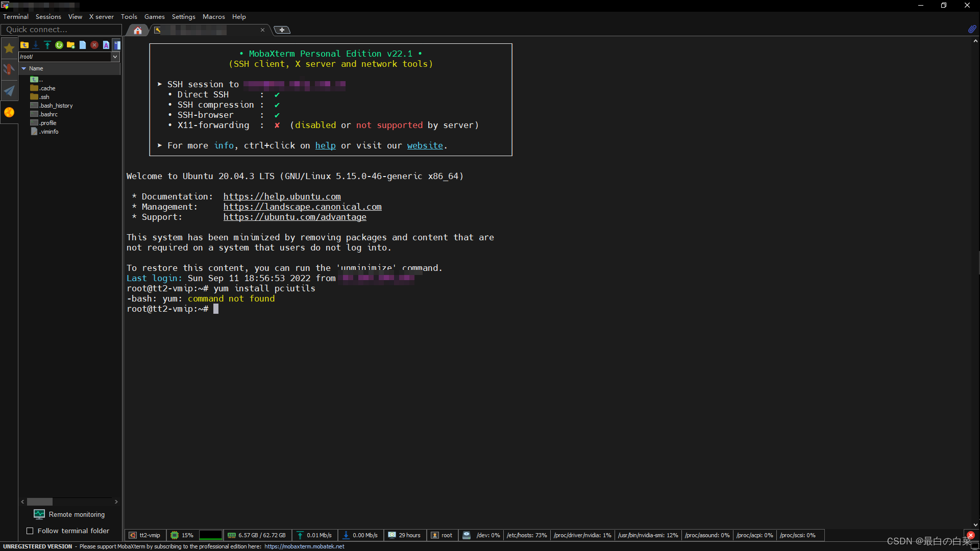
Task: Sort files by the Name column header
Action: tap(70, 68)
